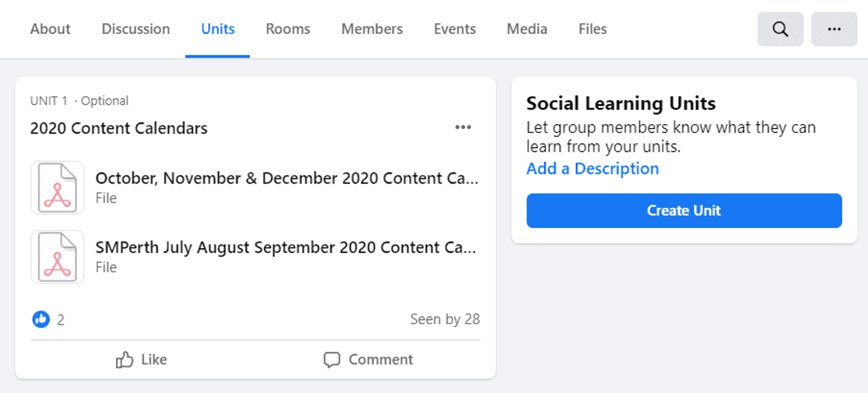This screenshot has width=868, height=393.
Task: Click the 2020 Content Calendars unit title
Action: [x=119, y=128]
